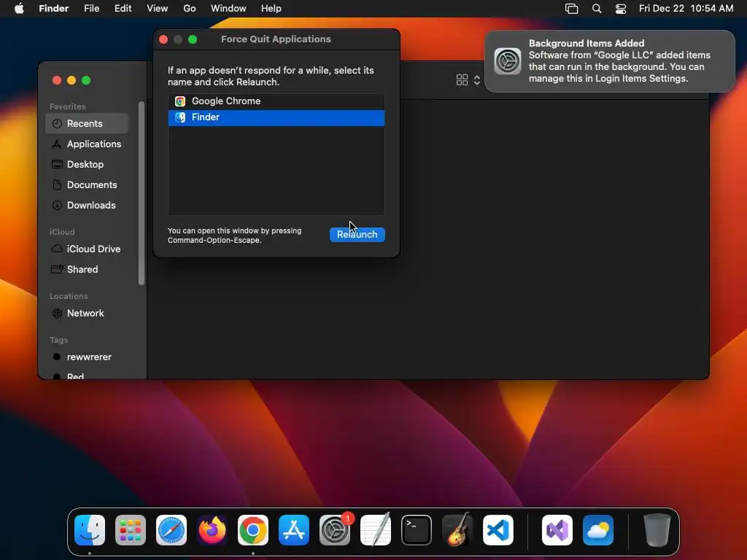This screenshot has height=560, width=747.
Task: Zoom the Force Quit Applications window
Action: 193,39
